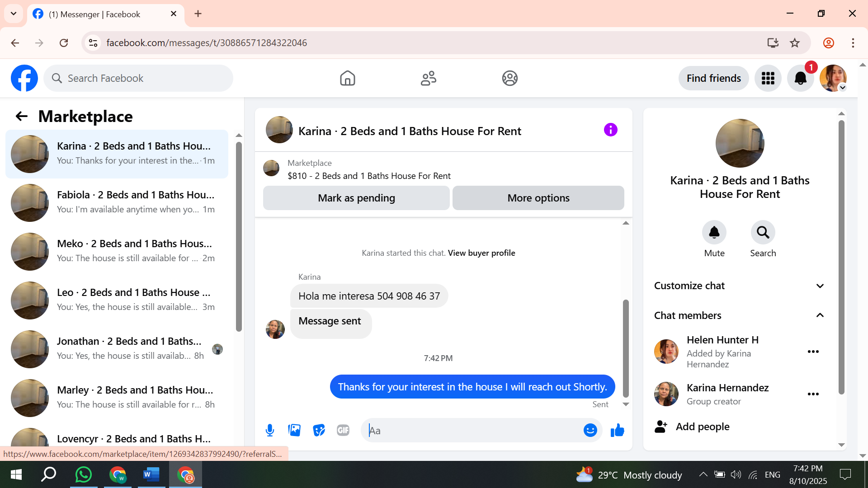The width and height of the screenshot is (868, 488).
Task: Open the GIF picker
Action: coord(343,430)
